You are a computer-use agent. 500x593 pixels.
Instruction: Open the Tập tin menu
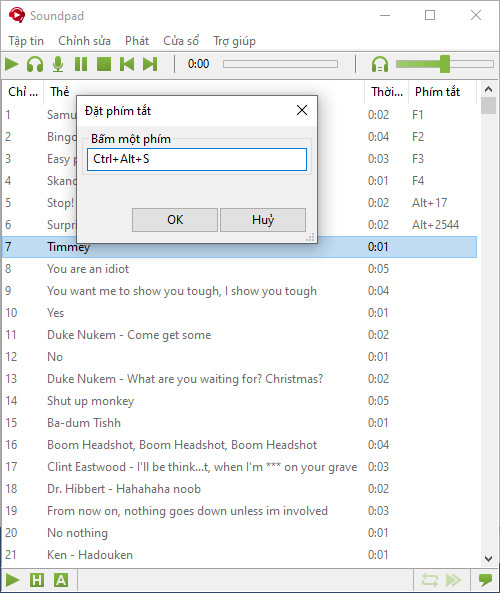pos(26,41)
